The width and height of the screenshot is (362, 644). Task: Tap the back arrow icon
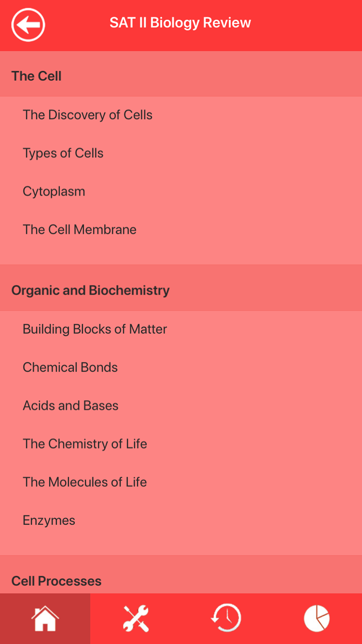tap(28, 25)
